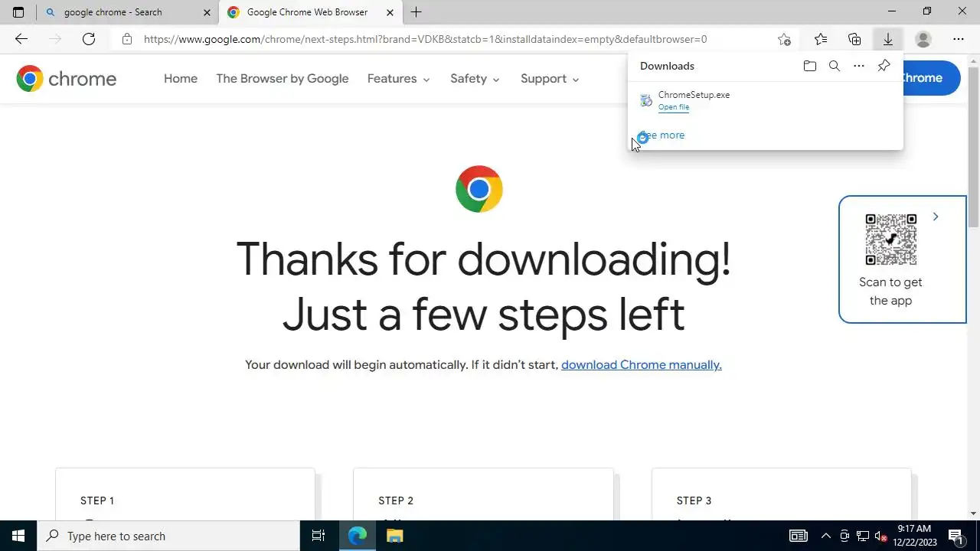Image resolution: width=980 pixels, height=551 pixels.
Task: Open the Windows Start menu
Action: (x=18, y=536)
